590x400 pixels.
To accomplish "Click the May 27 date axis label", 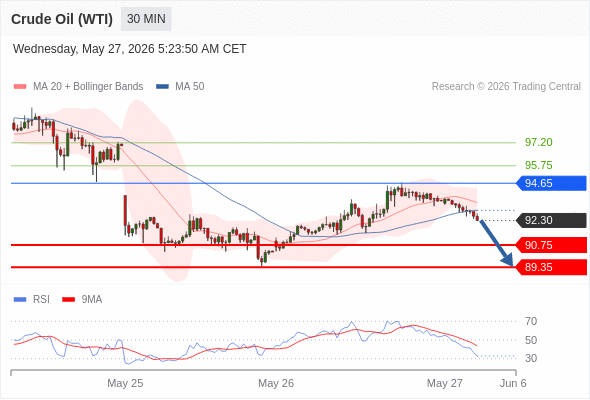I will click(x=445, y=383).
